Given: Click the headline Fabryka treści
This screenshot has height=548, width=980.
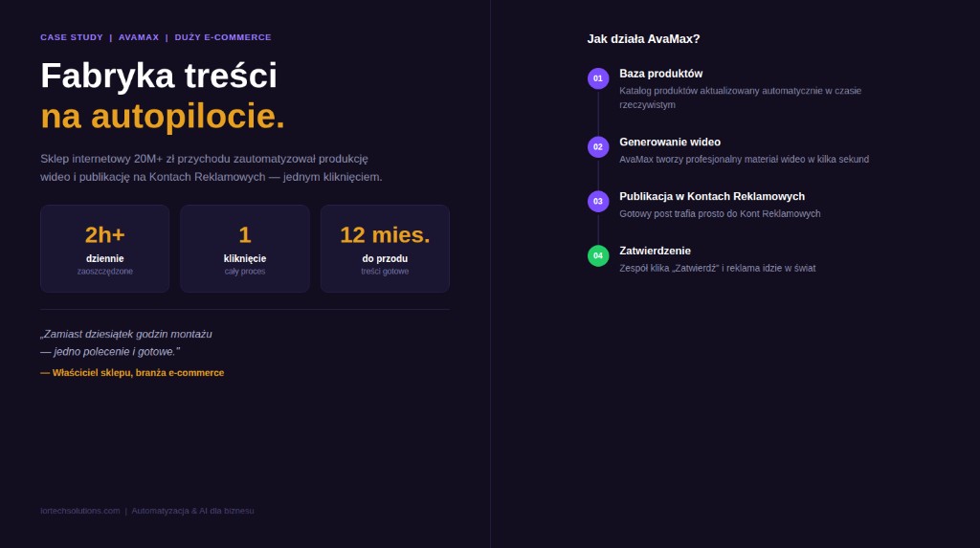Looking at the screenshot, I should 159,76.
